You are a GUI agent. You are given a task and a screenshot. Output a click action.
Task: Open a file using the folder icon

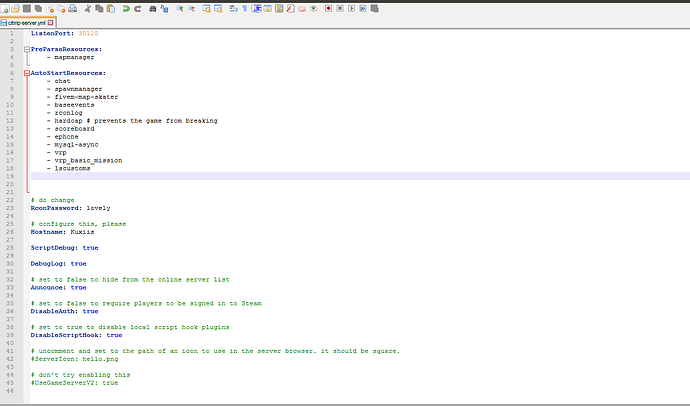point(15,8)
